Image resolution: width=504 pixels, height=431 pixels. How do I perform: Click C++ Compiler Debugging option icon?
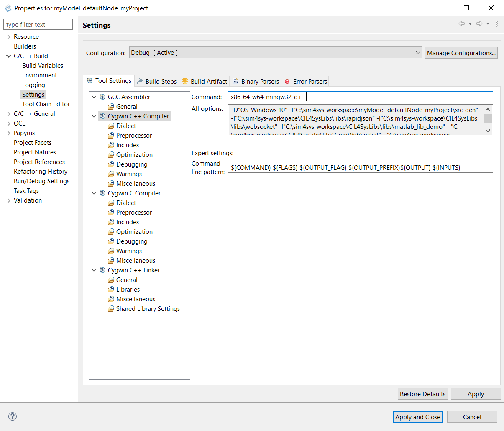pos(111,164)
